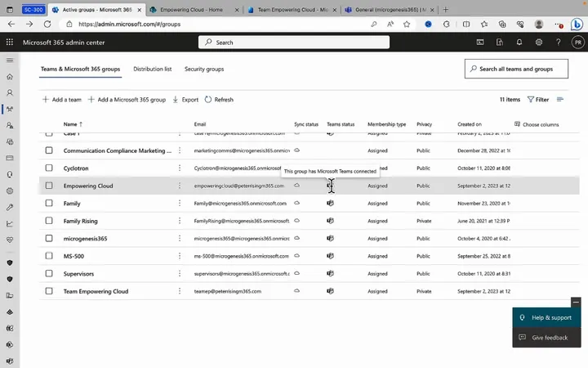Open help question mark in header
The width and height of the screenshot is (588, 368).
pyautogui.click(x=559, y=42)
